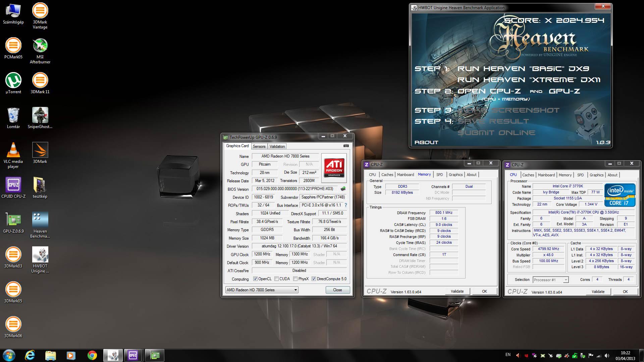Open the 3DMark 11 desktop shortcut
This screenshot has width=644, height=362.
(x=40, y=83)
